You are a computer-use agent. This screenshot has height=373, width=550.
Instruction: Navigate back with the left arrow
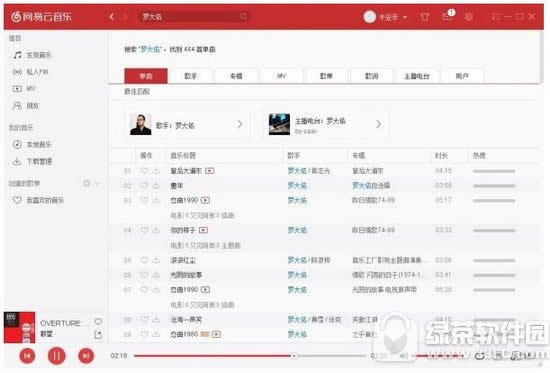pos(112,16)
